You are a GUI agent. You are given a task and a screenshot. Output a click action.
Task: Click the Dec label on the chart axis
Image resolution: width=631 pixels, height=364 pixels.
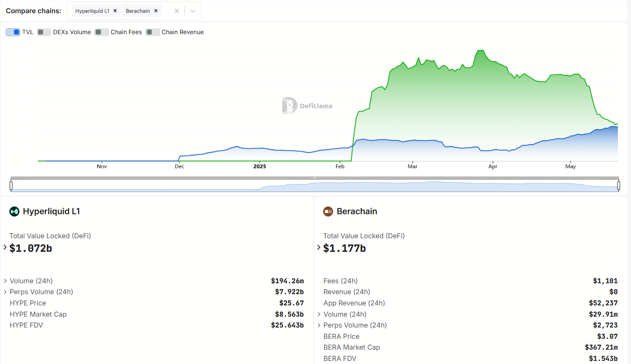[179, 166]
